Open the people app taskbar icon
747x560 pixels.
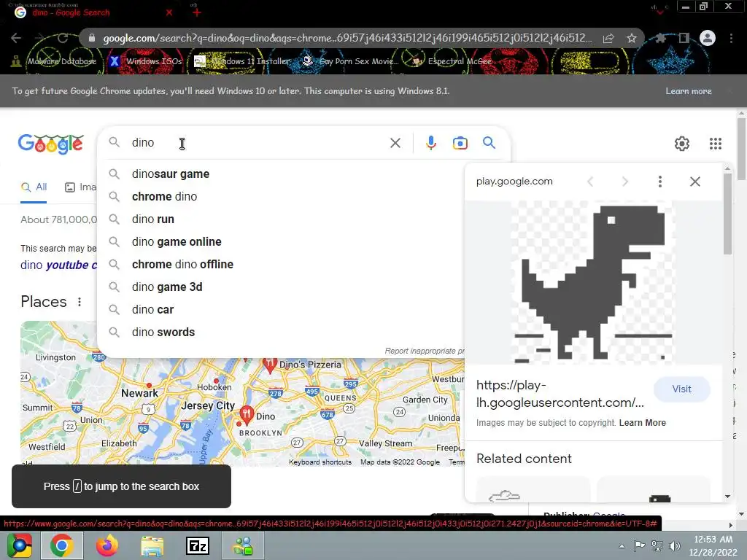[242, 545]
